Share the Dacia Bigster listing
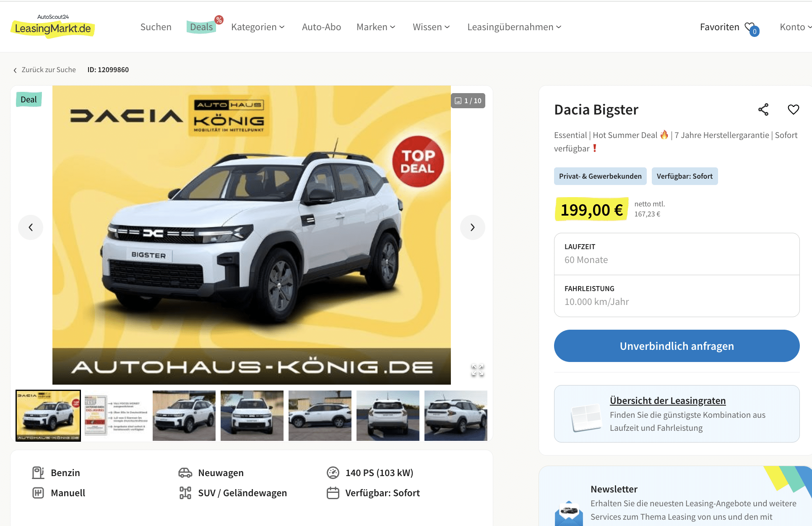The width and height of the screenshot is (812, 526). (763, 109)
